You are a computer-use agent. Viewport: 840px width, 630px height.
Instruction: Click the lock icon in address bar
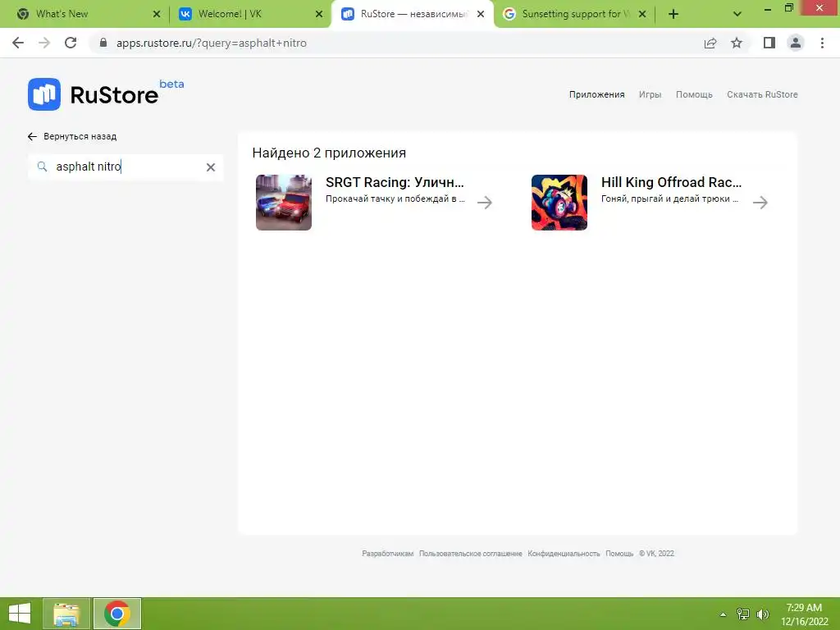click(x=103, y=43)
